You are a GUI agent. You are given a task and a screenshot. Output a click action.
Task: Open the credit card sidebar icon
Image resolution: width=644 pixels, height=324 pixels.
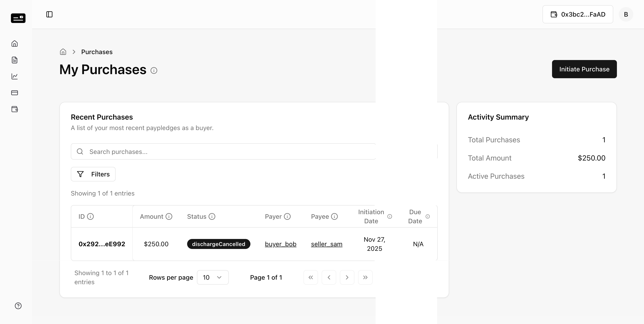pos(15,93)
